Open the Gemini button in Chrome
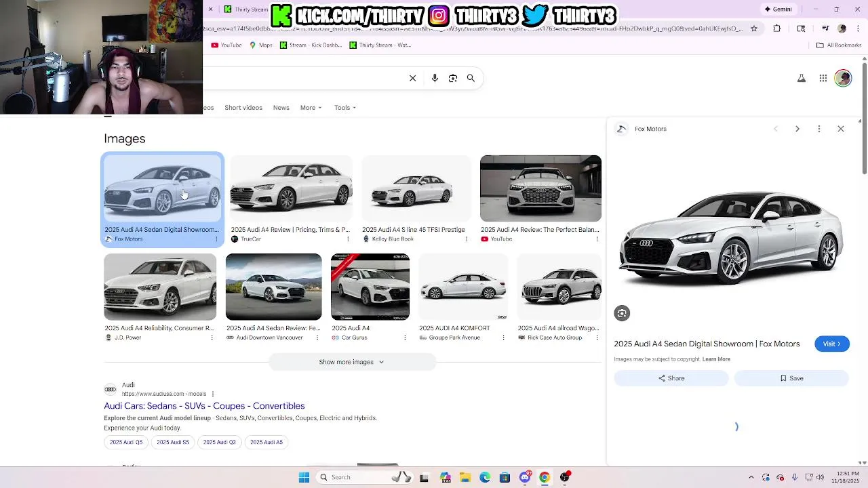 (778, 9)
